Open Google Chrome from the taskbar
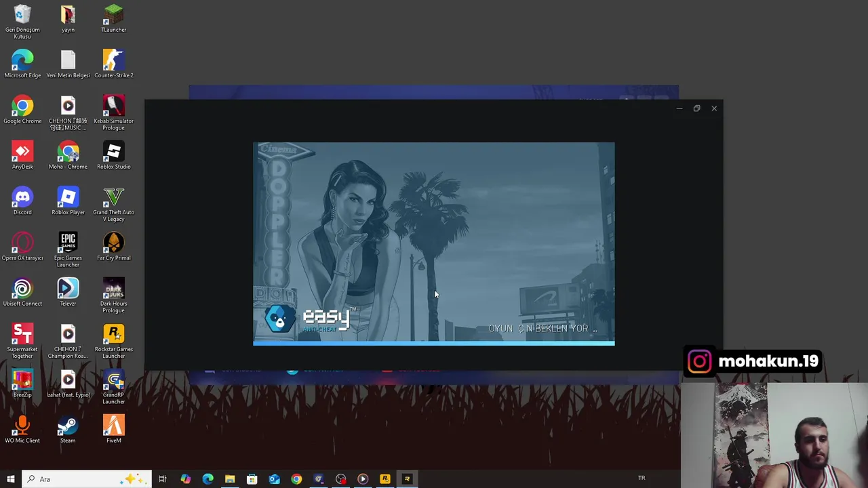This screenshot has width=868, height=488. point(296,479)
